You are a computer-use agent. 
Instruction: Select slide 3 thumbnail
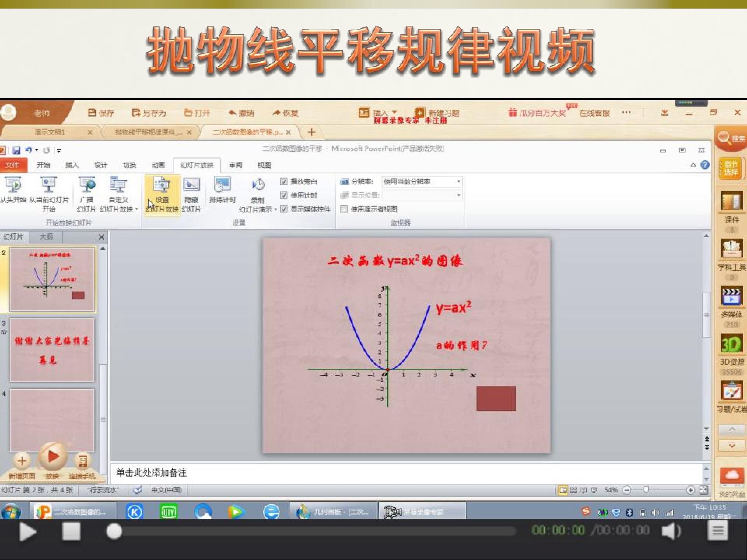(52, 350)
